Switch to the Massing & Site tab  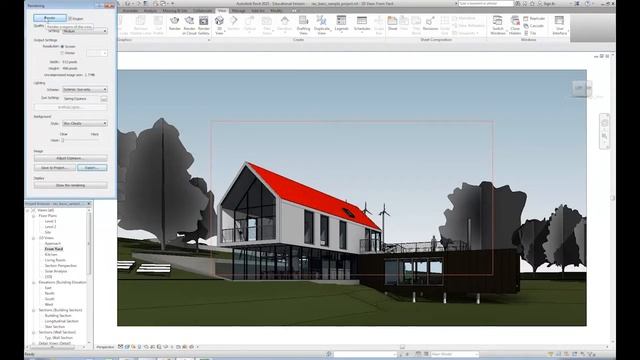point(175,11)
